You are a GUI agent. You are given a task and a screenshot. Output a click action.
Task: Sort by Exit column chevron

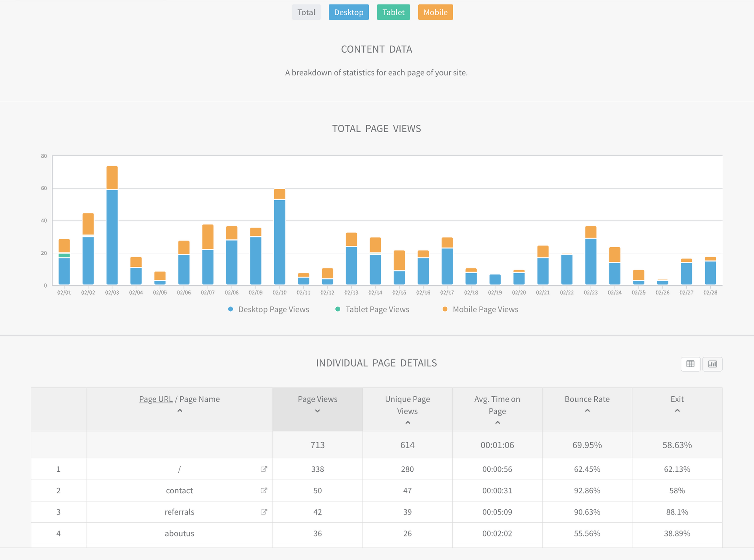[677, 411]
